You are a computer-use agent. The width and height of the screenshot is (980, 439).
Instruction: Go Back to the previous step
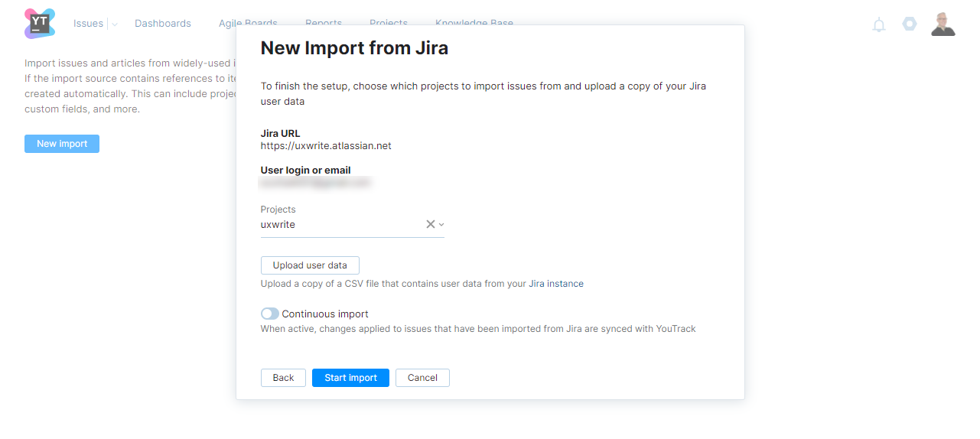tap(283, 378)
